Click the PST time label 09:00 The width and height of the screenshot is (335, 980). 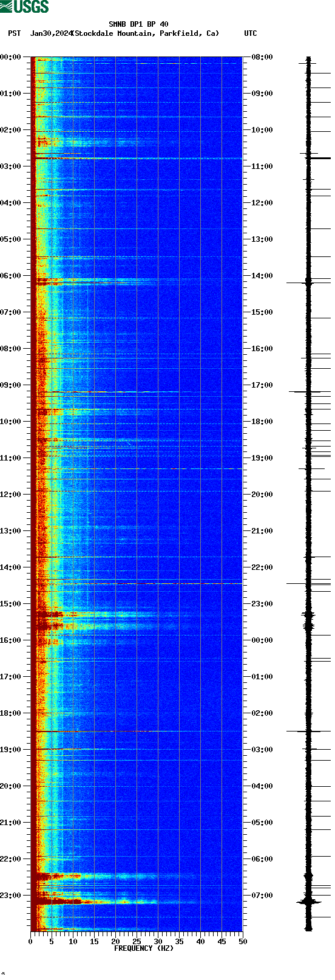tap(10, 385)
